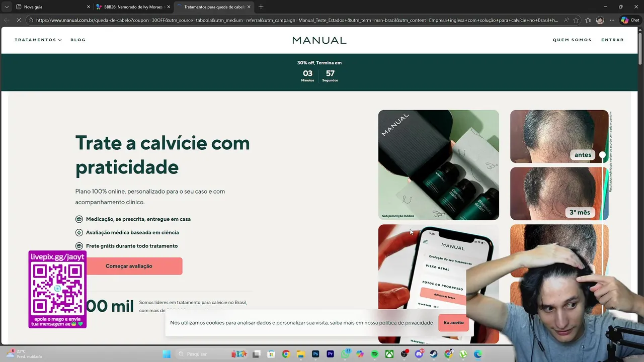The image size is (644, 362).
Task: Click the Começar avaliação button
Action: (129, 266)
